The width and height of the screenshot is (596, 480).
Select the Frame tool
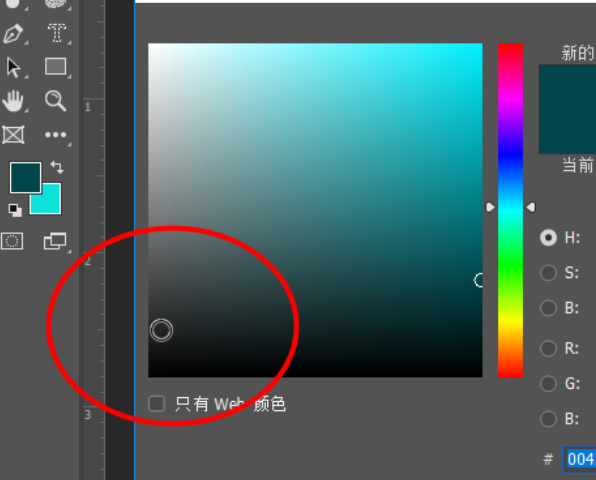[13, 135]
